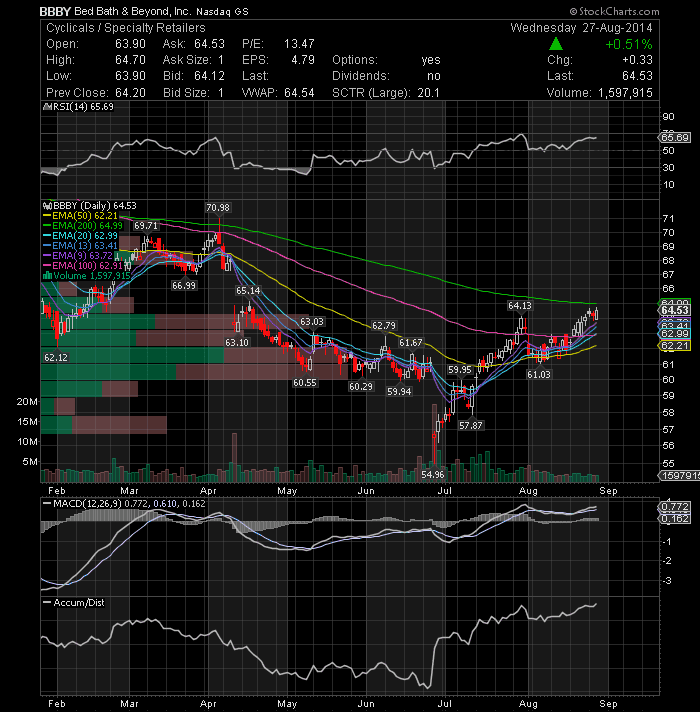The image size is (700, 712).
Task: Click the volume bars icon in legend
Action: (x=47, y=276)
